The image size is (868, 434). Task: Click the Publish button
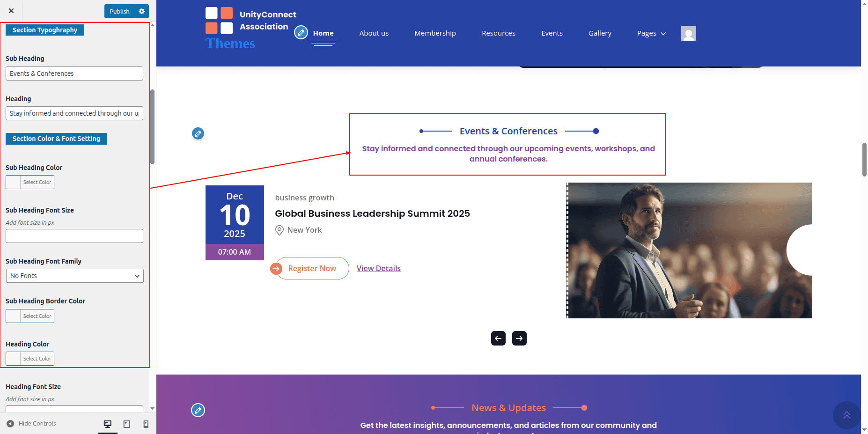pyautogui.click(x=119, y=11)
